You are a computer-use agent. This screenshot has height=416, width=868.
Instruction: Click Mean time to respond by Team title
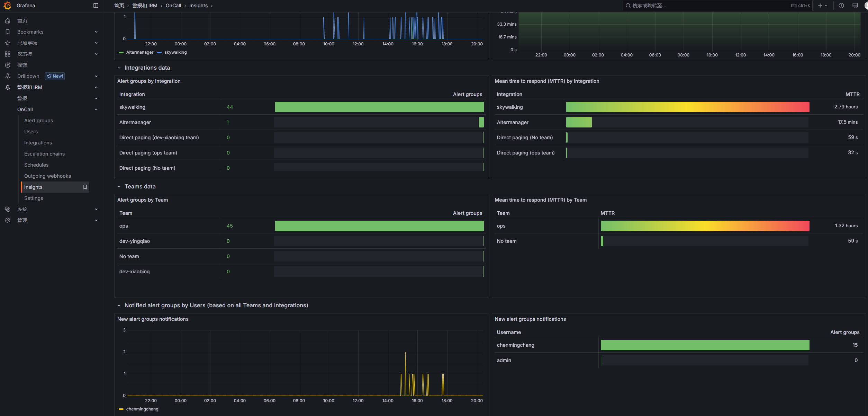click(541, 200)
